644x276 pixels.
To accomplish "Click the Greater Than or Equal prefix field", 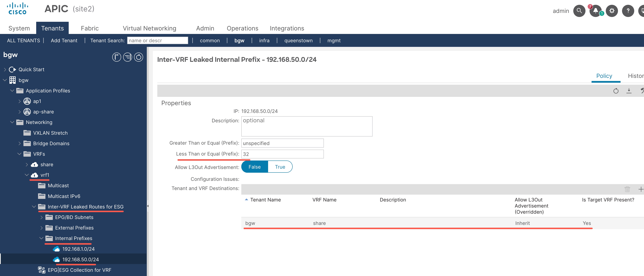I will pyautogui.click(x=282, y=143).
